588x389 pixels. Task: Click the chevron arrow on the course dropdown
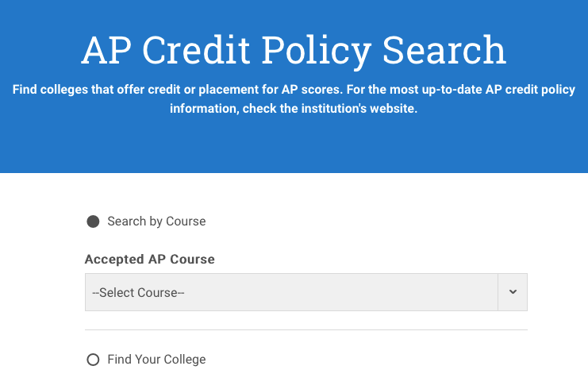(513, 292)
